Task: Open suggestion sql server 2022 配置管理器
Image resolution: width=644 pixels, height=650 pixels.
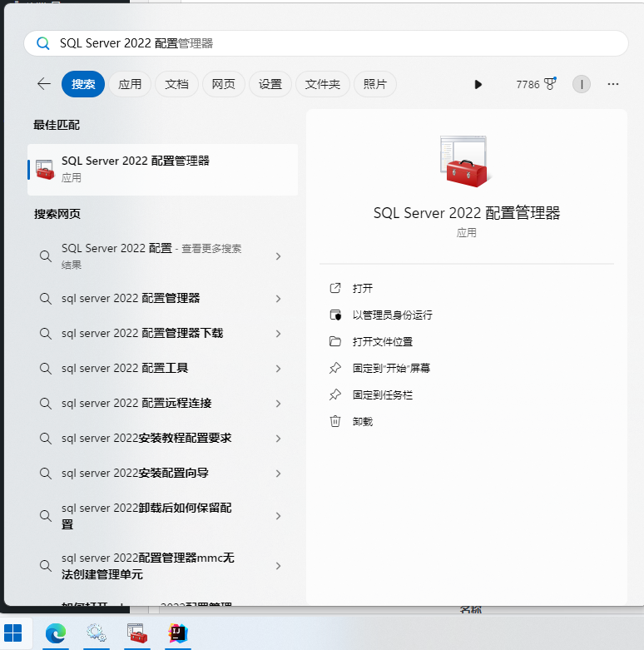Action: (x=162, y=299)
